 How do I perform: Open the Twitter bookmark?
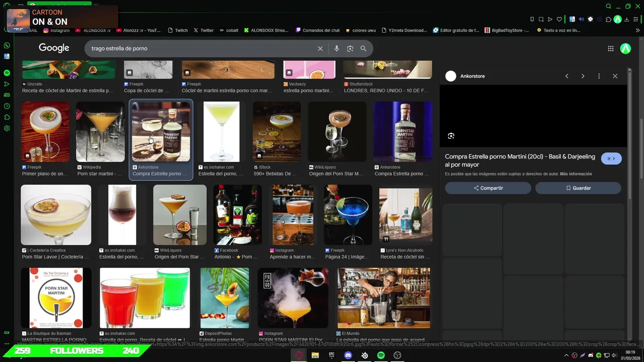(x=203, y=30)
